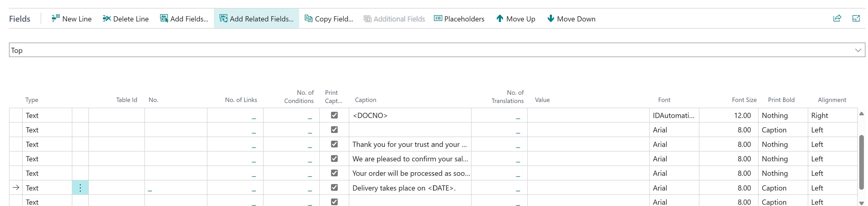Open the Top section dropdown
The image size is (868, 206).
click(x=857, y=50)
